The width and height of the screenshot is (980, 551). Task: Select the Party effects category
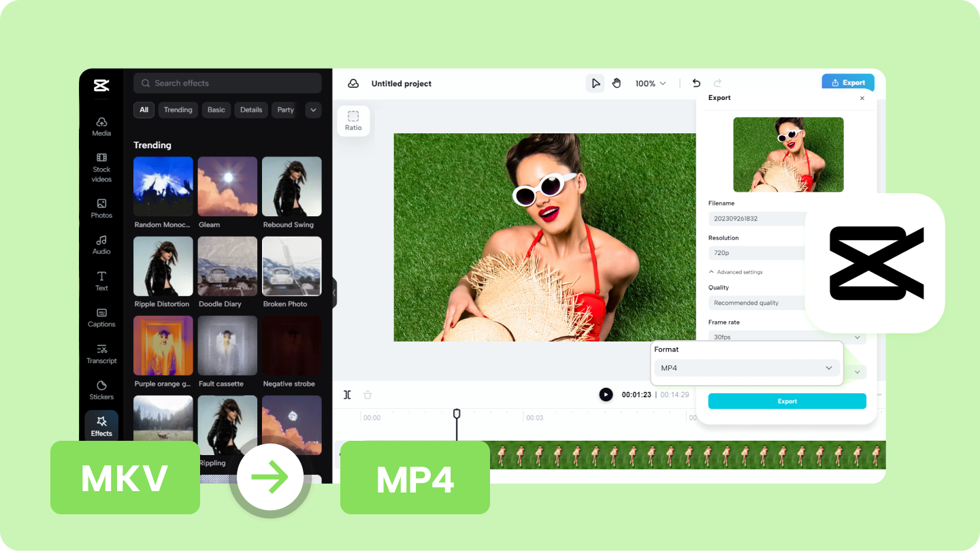click(284, 110)
